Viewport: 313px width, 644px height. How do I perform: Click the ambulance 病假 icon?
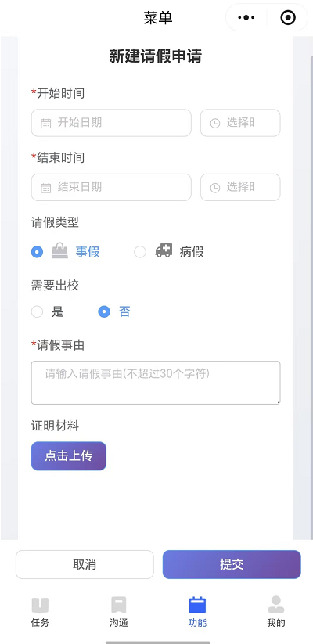coord(164,250)
